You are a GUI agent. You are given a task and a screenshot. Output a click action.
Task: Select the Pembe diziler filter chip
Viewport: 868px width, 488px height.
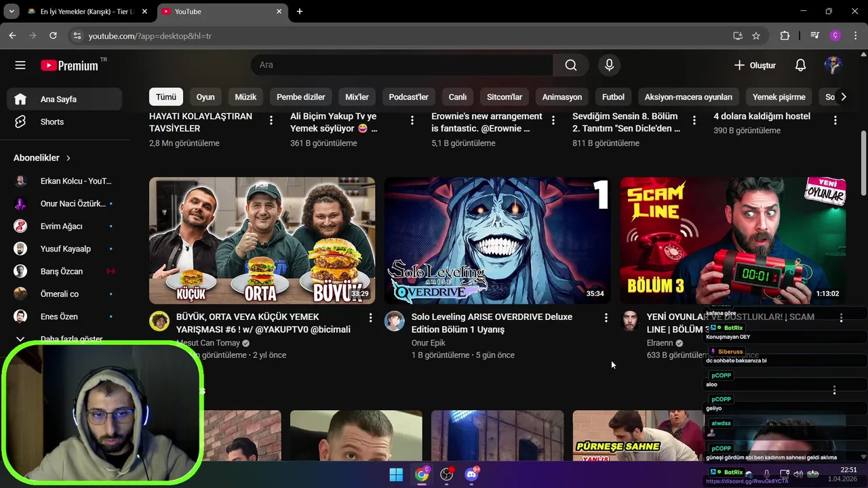[301, 97]
